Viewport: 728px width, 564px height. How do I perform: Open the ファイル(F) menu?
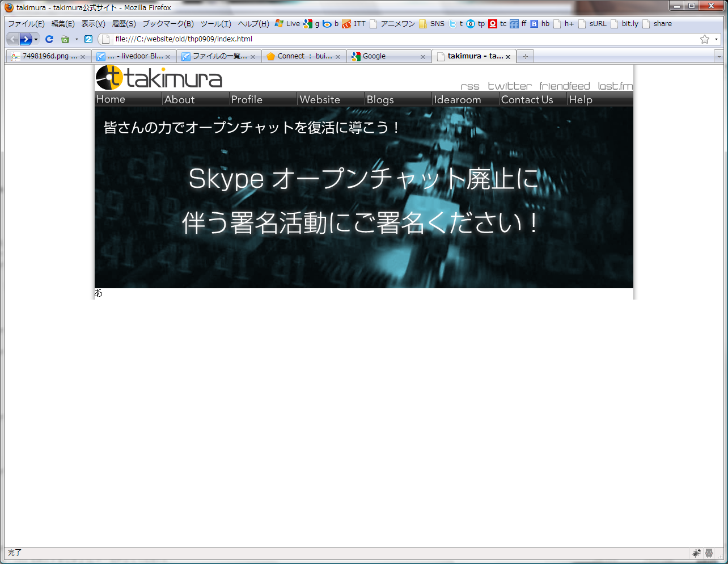point(26,24)
